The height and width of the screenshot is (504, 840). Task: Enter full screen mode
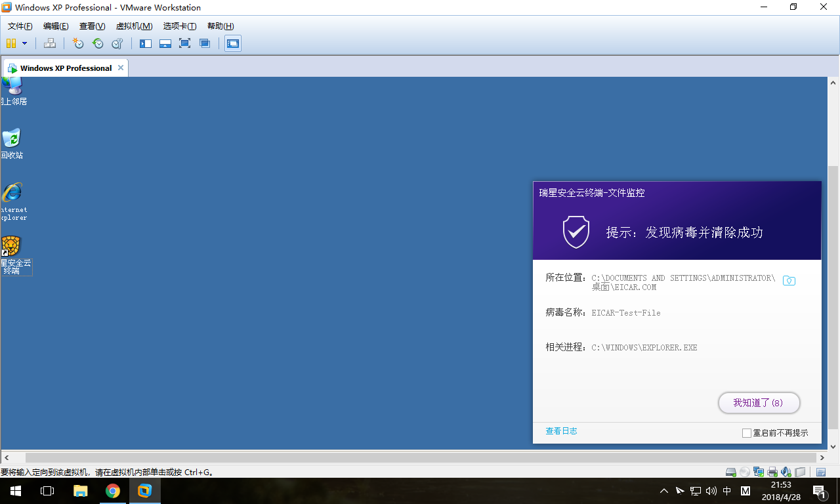tap(185, 43)
